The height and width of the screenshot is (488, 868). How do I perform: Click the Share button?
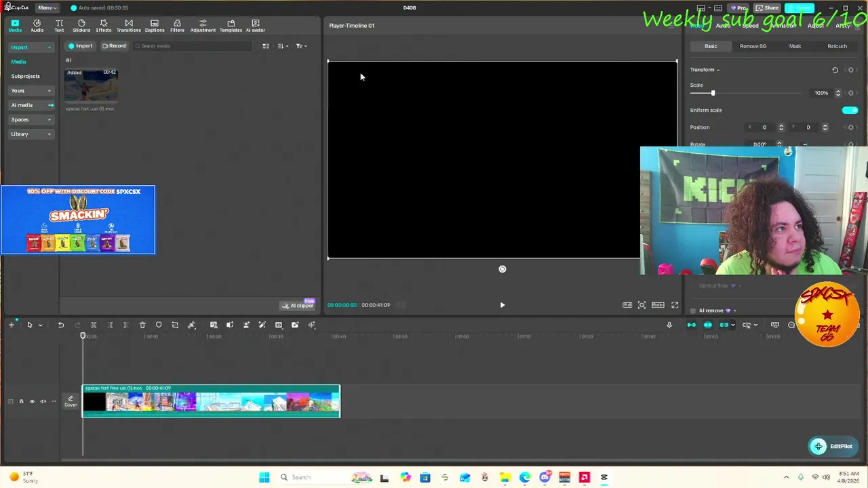767,8
